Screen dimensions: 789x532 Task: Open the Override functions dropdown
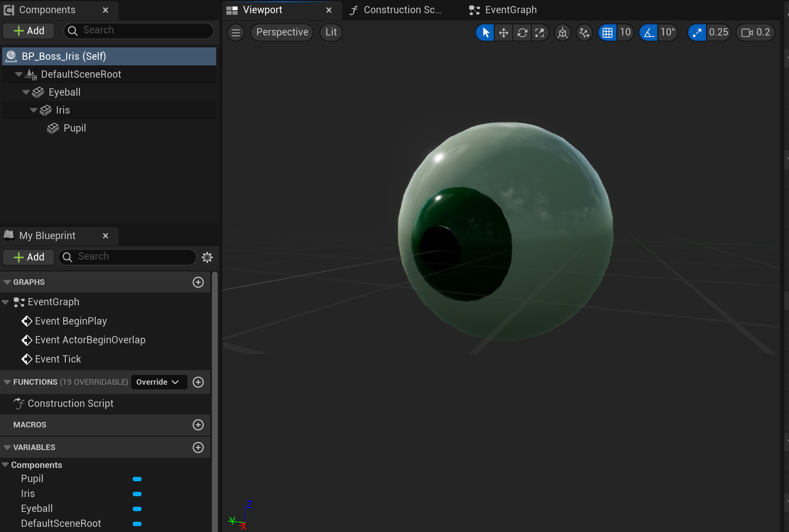(159, 382)
